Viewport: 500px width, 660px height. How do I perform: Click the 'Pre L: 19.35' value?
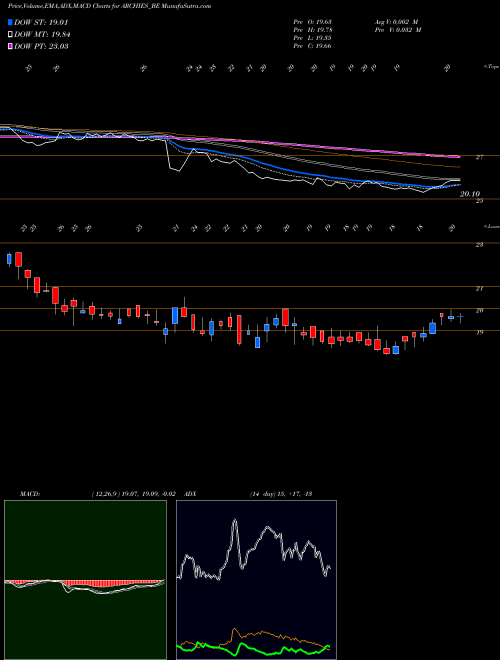312,38
